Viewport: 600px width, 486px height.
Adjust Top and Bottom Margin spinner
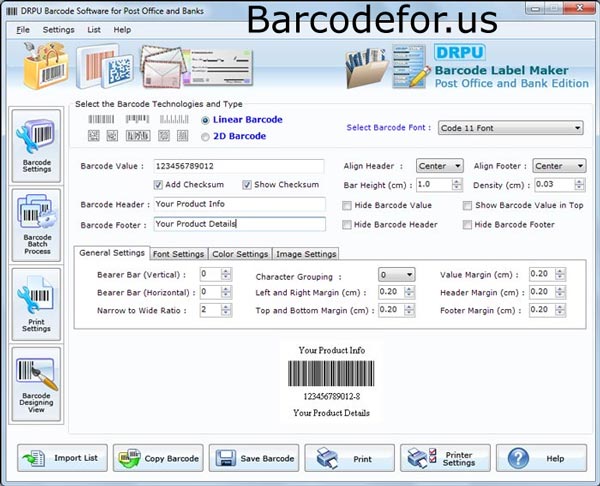click(x=409, y=310)
